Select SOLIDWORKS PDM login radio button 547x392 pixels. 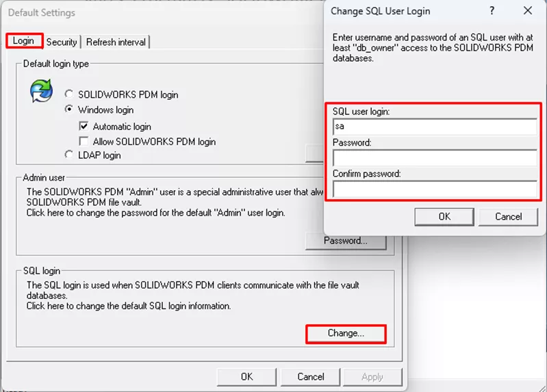tap(69, 94)
